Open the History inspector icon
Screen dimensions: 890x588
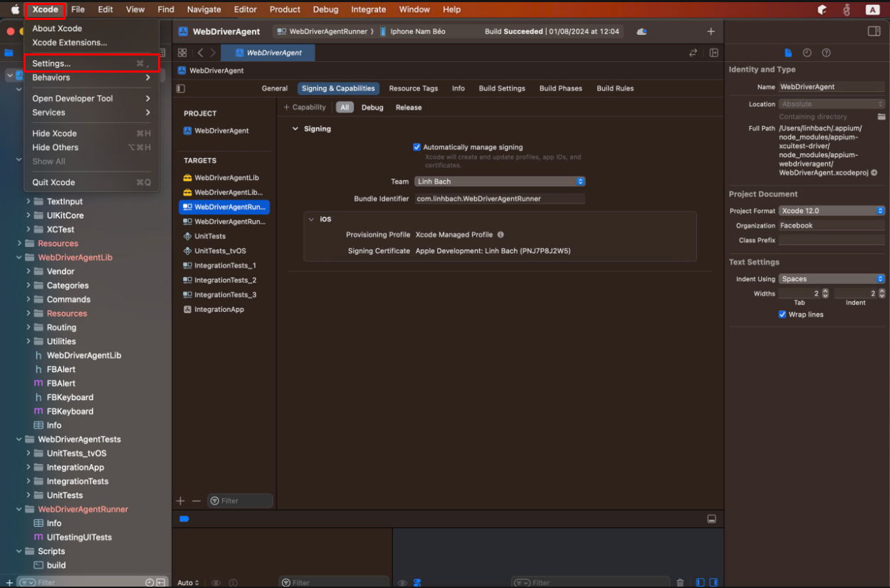[807, 53]
